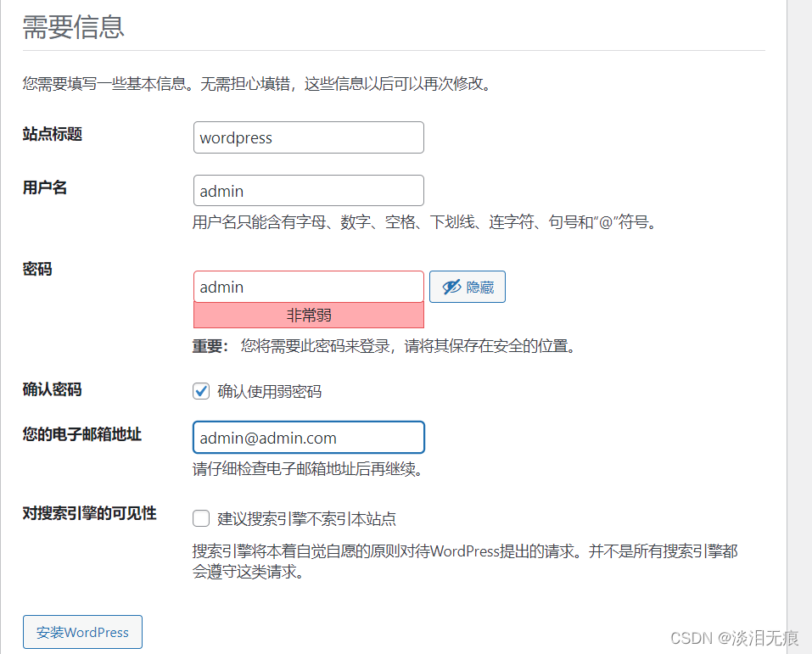Focus the 用户名 input field
Screen dimensions: 812x654
pyautogui.click(x=309, y=191)
